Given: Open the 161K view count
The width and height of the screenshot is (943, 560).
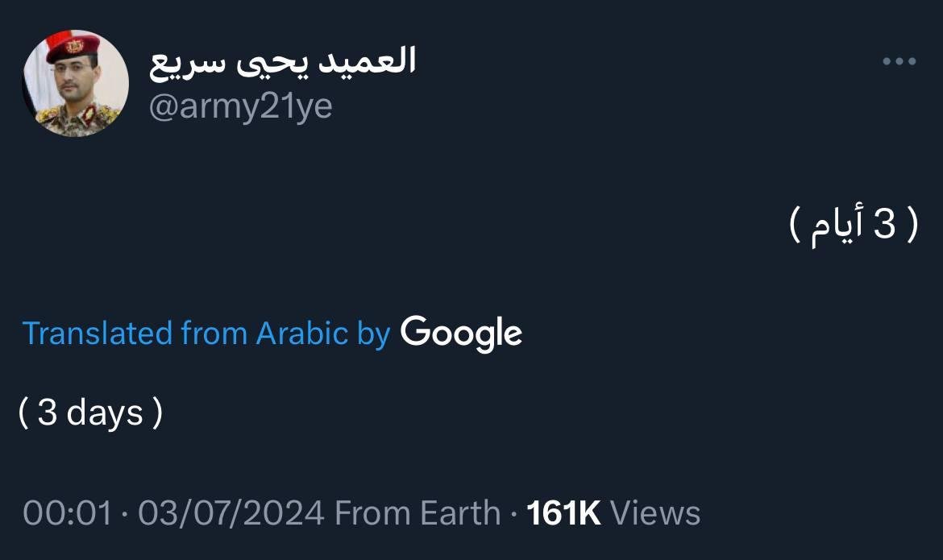Looking at the screenshot, I should (563, 513).
